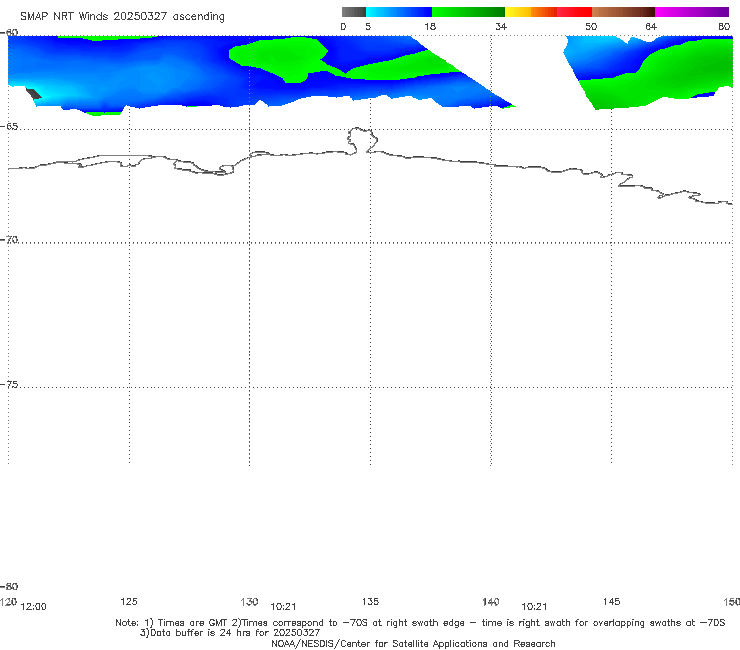Pick the magenta 64–80 color bar segment

tap(692, 12)
